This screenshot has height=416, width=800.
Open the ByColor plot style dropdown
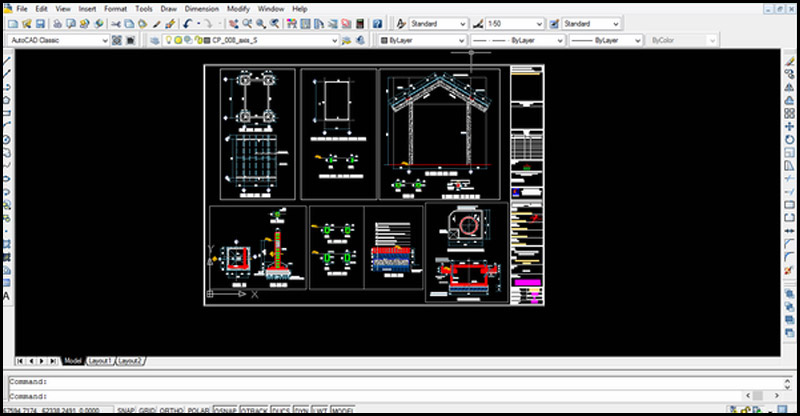pos(683,40)
